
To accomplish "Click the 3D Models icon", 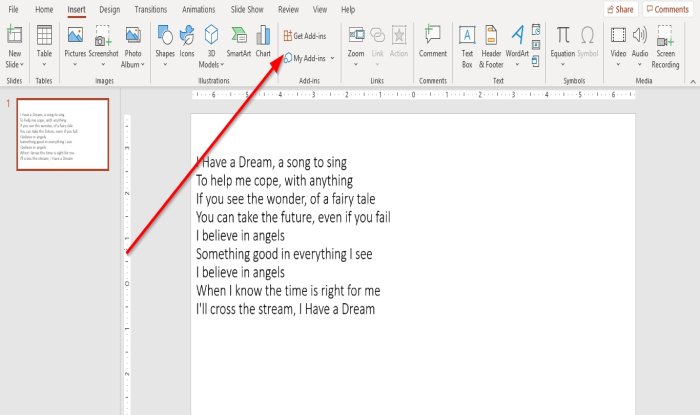I will [x=211, y=35].
